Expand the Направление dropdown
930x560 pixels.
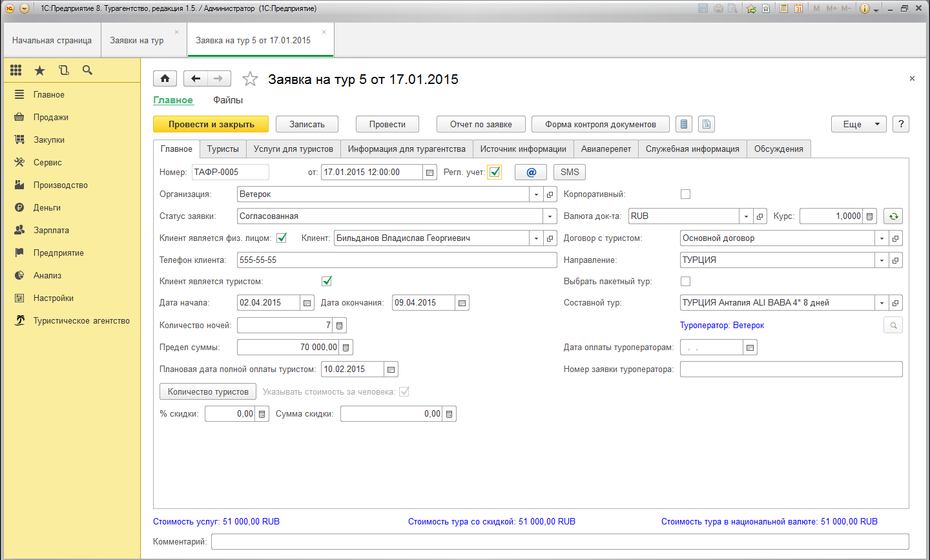[x=882, y=260]
